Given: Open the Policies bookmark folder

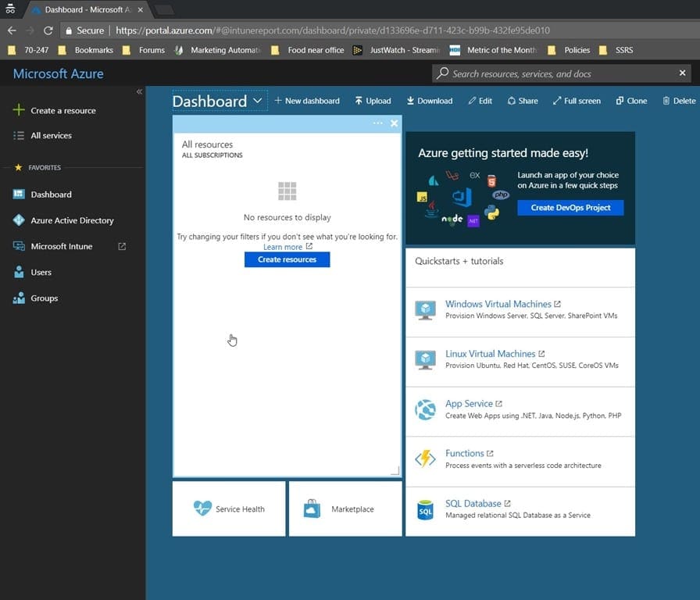Looking at the screenshot, I should [570, 50].
